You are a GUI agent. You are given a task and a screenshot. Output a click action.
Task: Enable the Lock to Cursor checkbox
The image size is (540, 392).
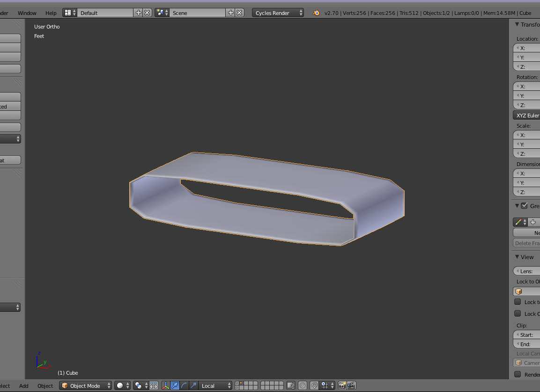pos(517,302)
